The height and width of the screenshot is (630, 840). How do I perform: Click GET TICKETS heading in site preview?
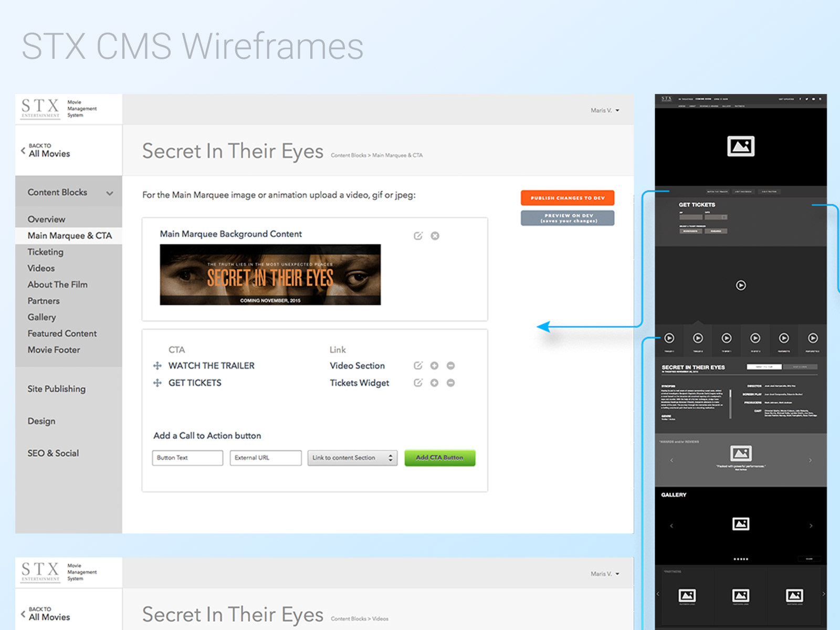click(697, 205)
